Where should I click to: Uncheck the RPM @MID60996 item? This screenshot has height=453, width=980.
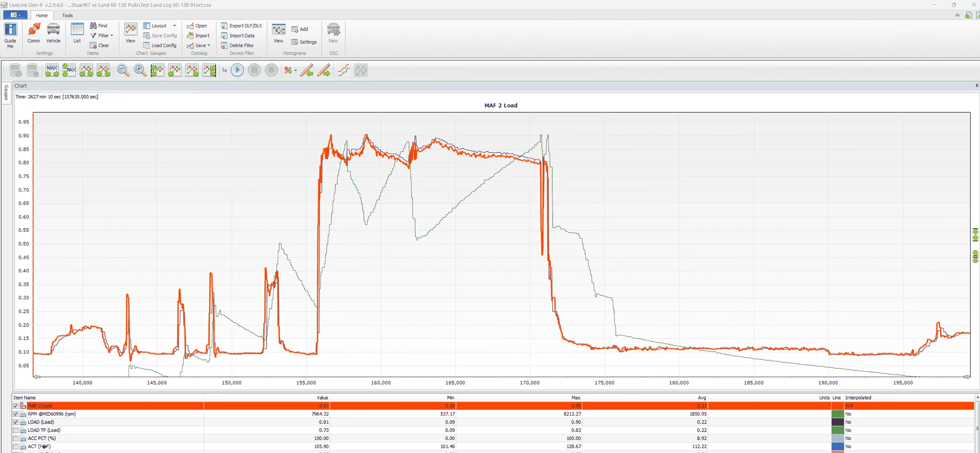click(15, 414)
